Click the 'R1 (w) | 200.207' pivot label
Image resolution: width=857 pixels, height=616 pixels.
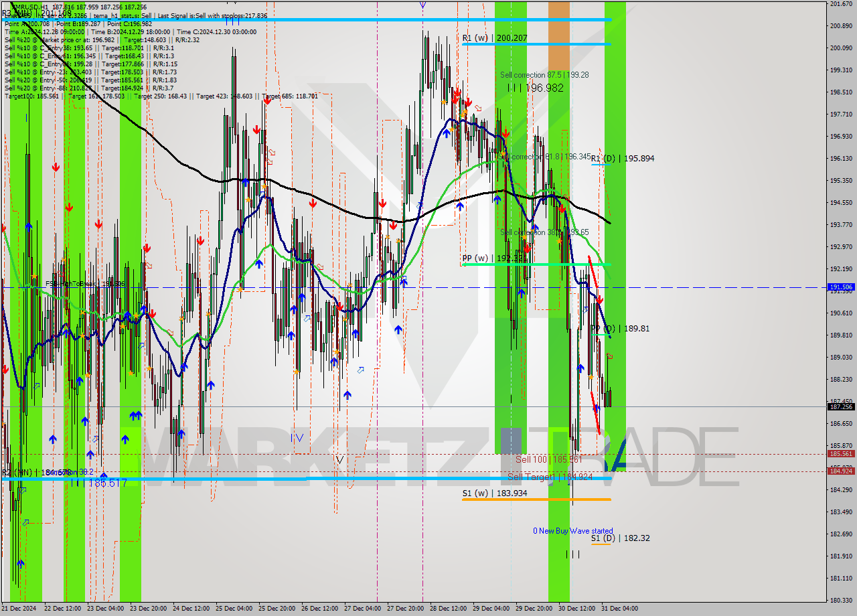click(x=495, y=38)
